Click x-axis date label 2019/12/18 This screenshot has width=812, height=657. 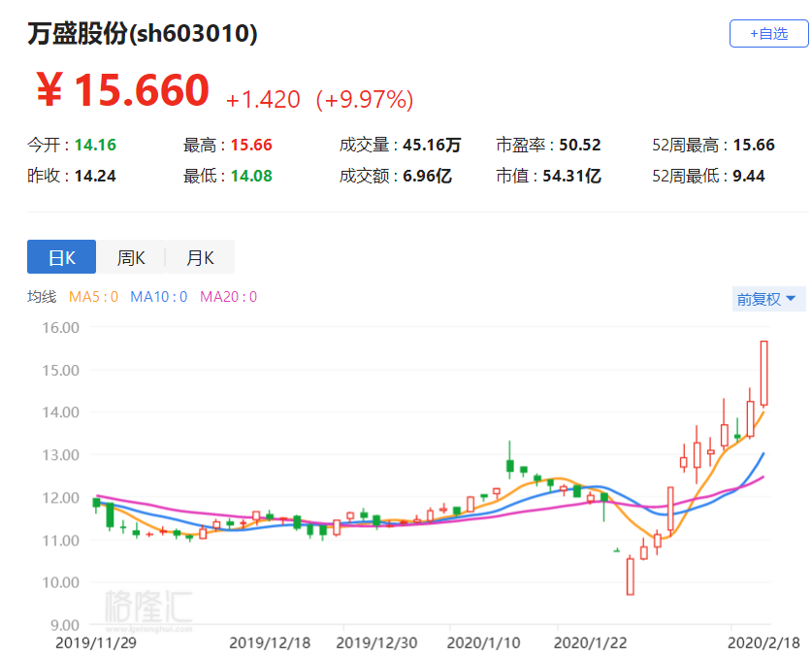[270, 642]
